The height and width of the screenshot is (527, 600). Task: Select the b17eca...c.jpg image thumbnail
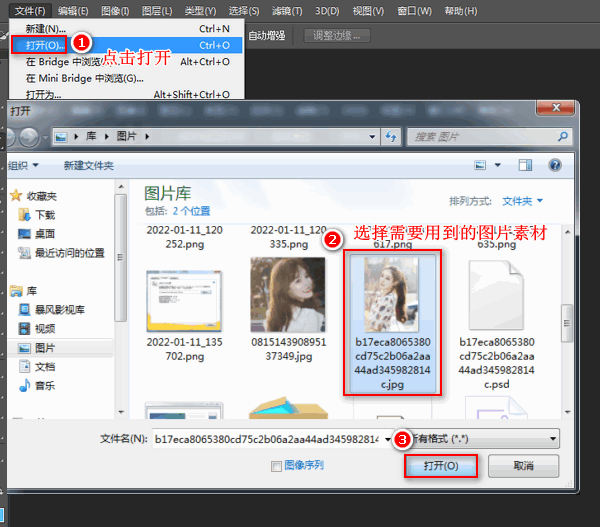coord(391,294)
